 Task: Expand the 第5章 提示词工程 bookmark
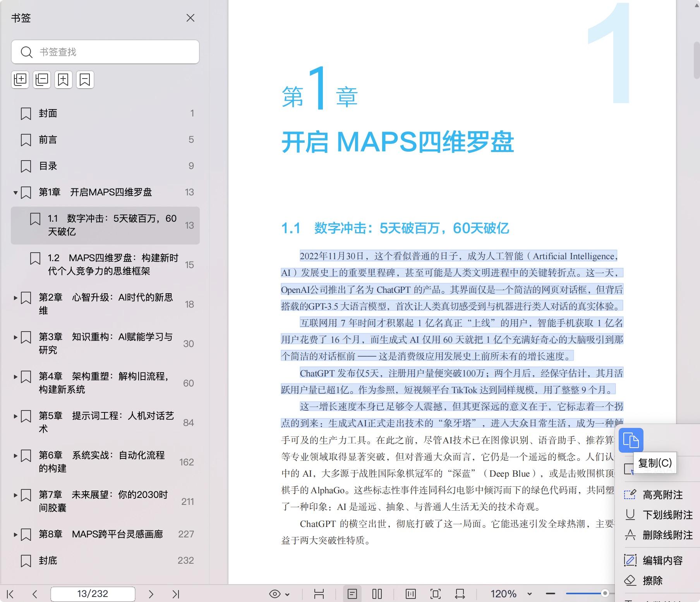(x=15, y=416)
